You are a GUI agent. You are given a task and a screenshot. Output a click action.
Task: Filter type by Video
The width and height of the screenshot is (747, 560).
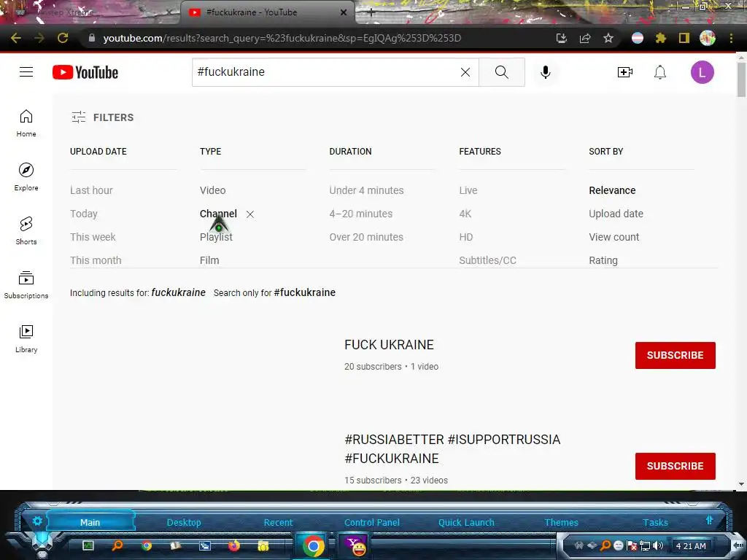[x=212, y=190]
